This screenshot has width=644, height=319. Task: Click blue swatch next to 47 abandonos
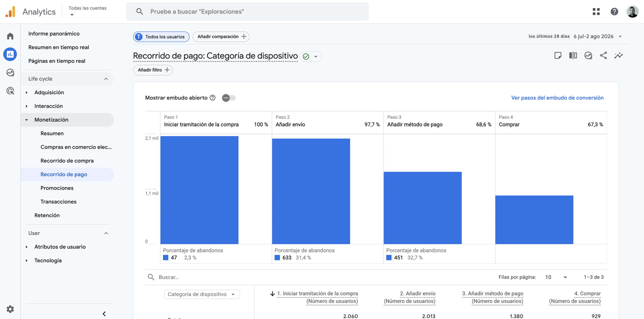(x=166, y=258)
